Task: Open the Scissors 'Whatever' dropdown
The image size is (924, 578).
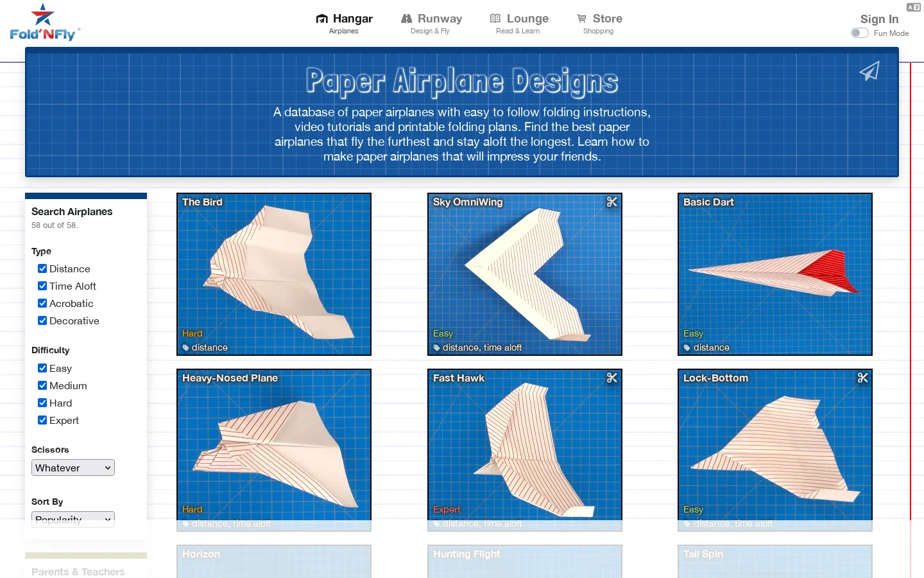Action: click(x=73, y=468)
